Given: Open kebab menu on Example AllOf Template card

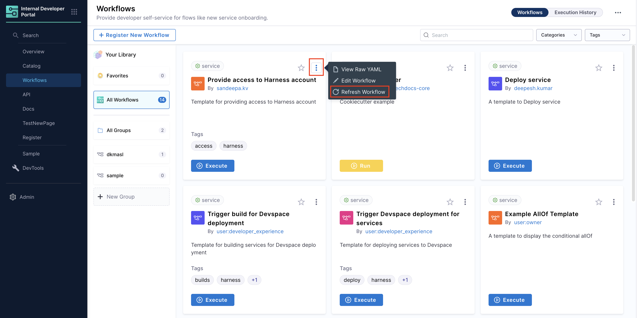Looking at the screenshot, I should click(x=613, y=202).
